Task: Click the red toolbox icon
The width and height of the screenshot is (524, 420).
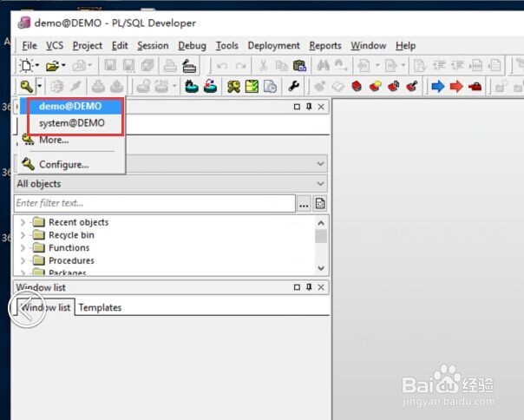Action: [x=475, y=87]
